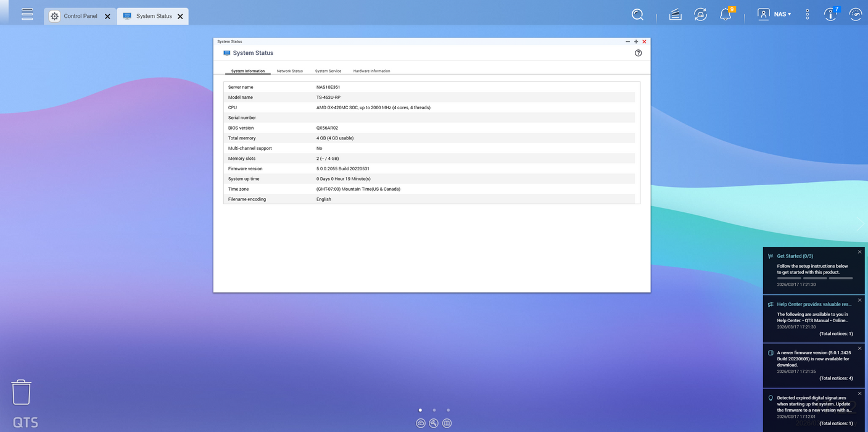Open the Help Center notification title

pyautogui.click(x=814, y=304)
